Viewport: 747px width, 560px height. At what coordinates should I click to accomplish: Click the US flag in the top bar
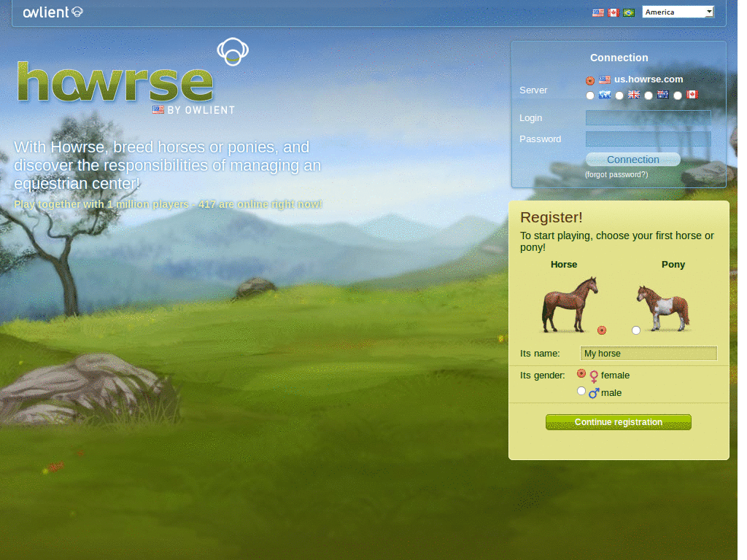coord(598,13)
